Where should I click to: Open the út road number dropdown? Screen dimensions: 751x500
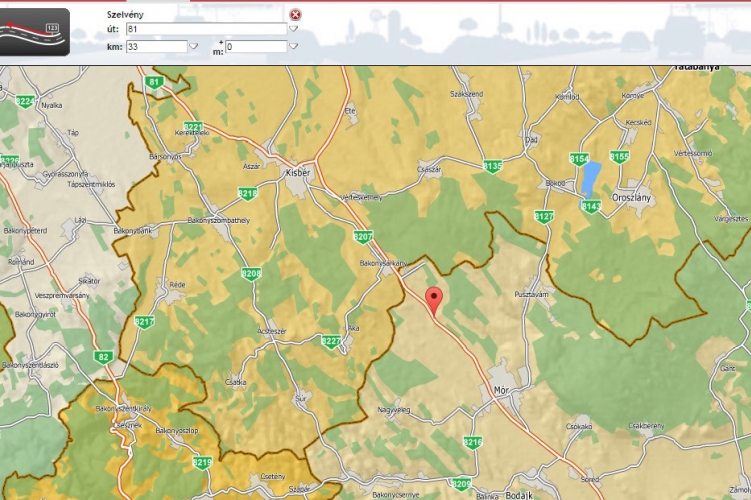tap(294, 30)
